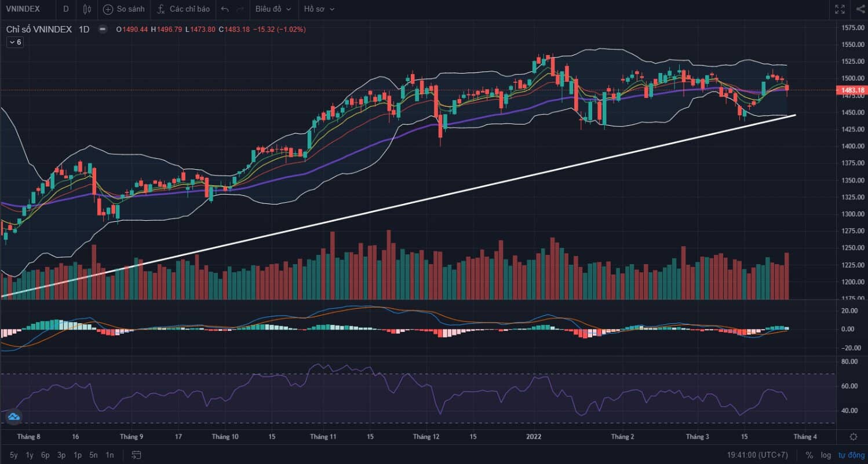This screenshot has width=868, height=464.
Task: Select the 1y time range
Action: point(30,455)
